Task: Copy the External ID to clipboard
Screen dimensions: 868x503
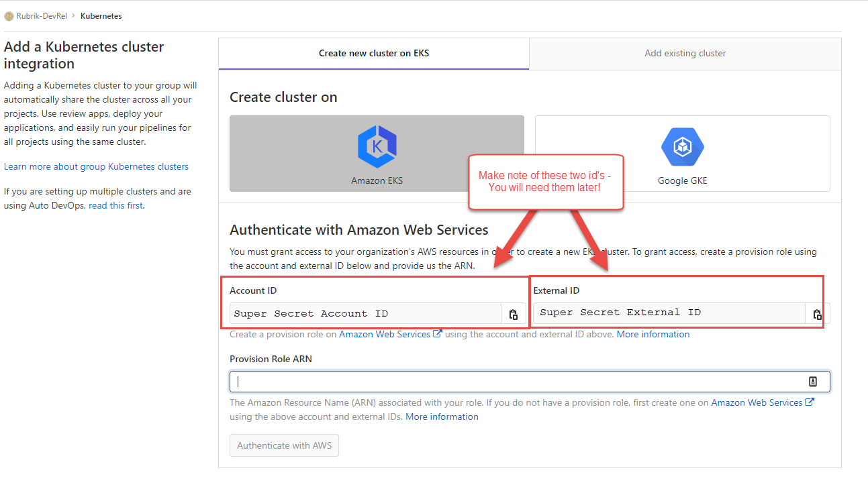Action: point(817,314)
